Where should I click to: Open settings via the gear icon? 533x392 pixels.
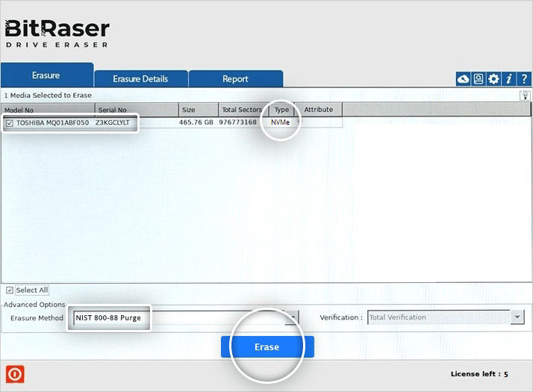(493, 79)
